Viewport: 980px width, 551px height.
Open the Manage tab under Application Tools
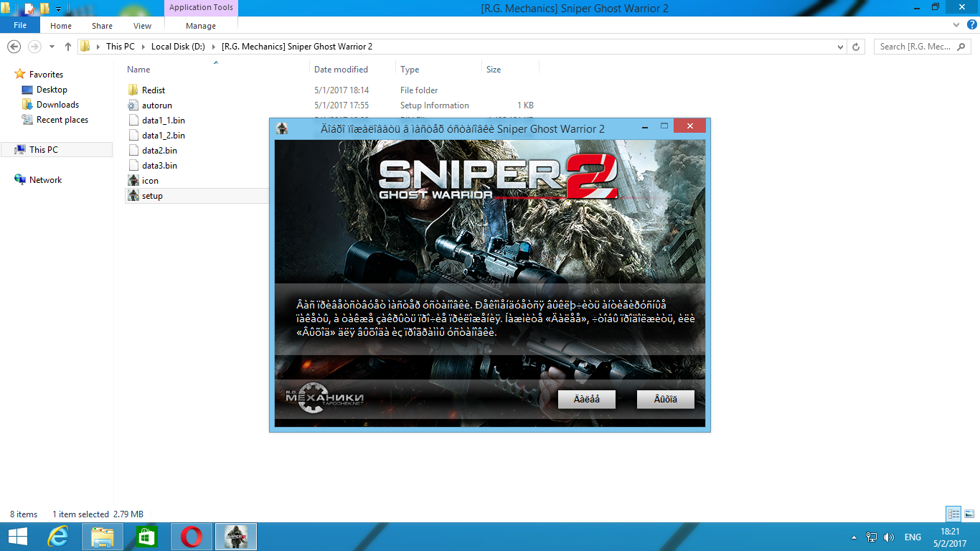(x=201, y=26)
